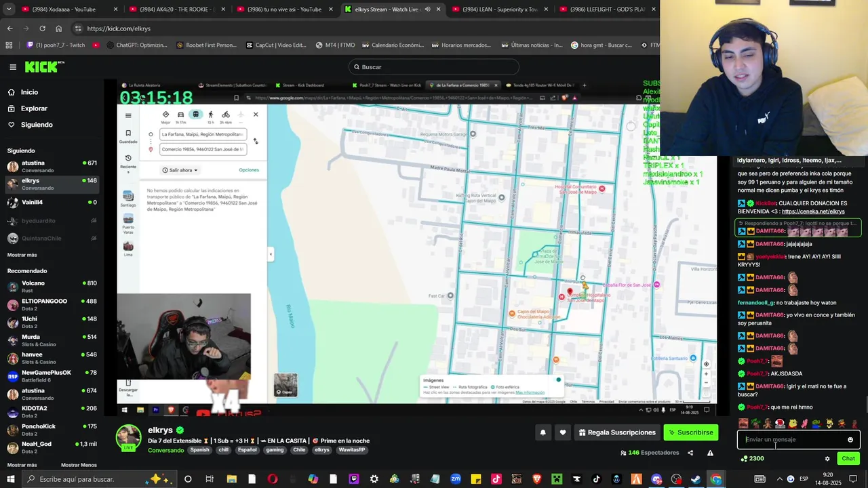The image size is (868, 488).
Task: Open NoaH_God recommended channel
Action: point(52,447)
